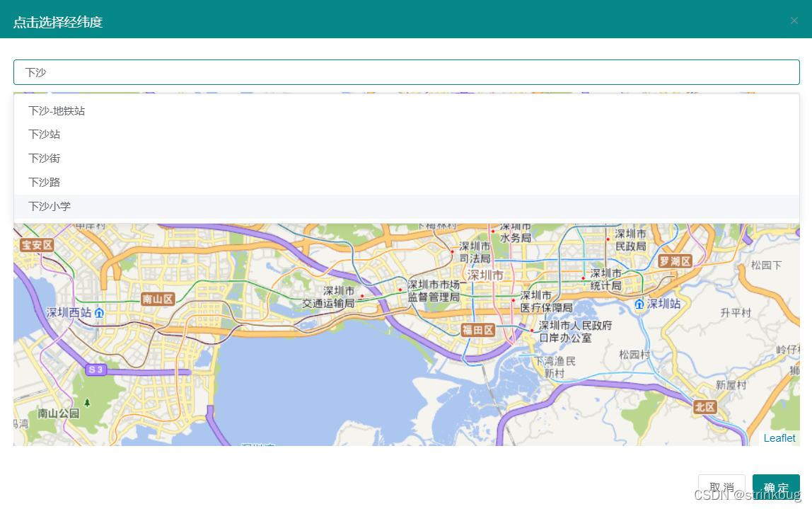This screenshot has width=812, height=509.
Task: Click 深圳市人民政府口岸办公室 label
Action: 575,332
